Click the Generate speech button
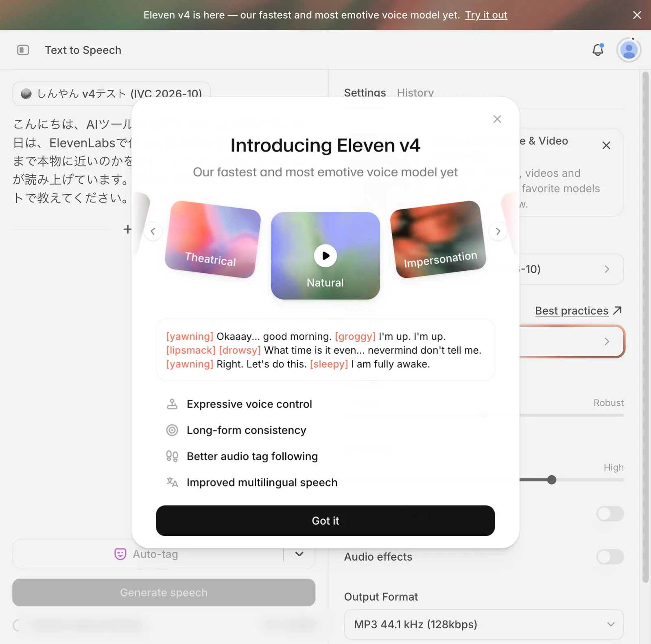The image size is (651, 644). 164,592
